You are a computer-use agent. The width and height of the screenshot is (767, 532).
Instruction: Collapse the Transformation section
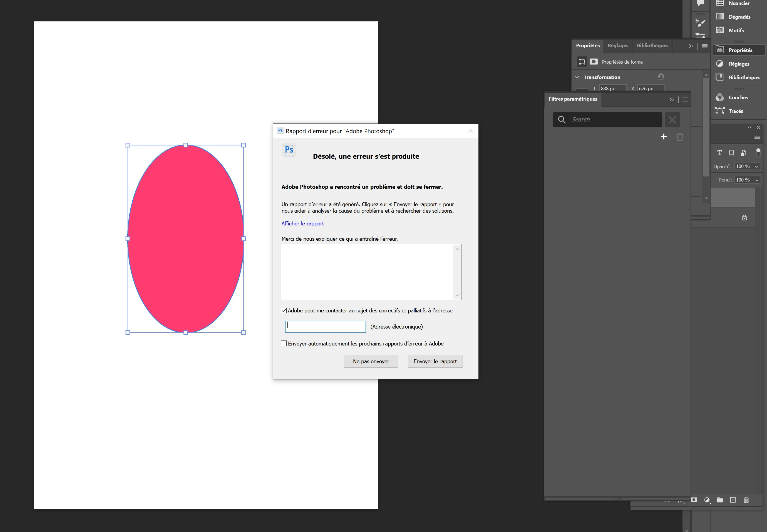click(577, 77)
